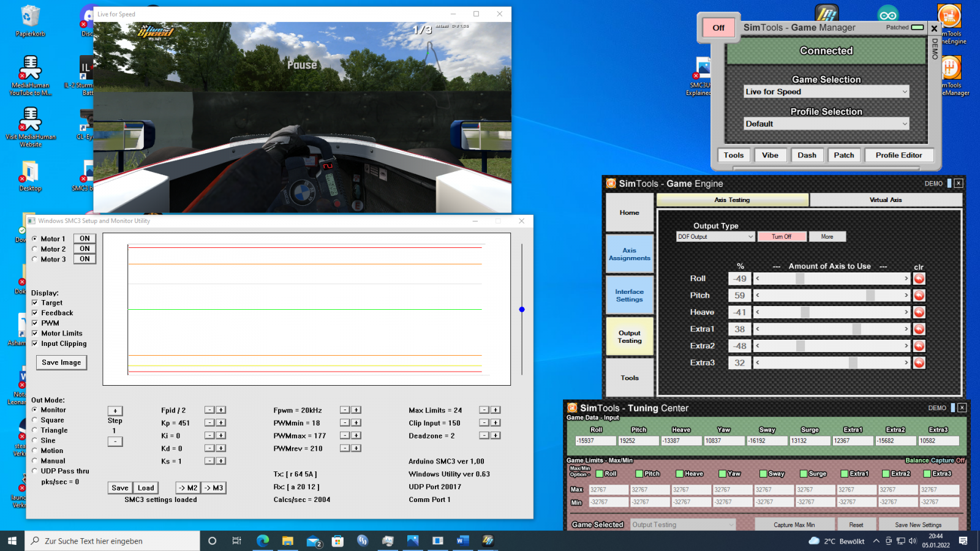This screenshot has height=551, width=980.
Task: Move the blue target slider knob
Action: (x=522, y=310)
